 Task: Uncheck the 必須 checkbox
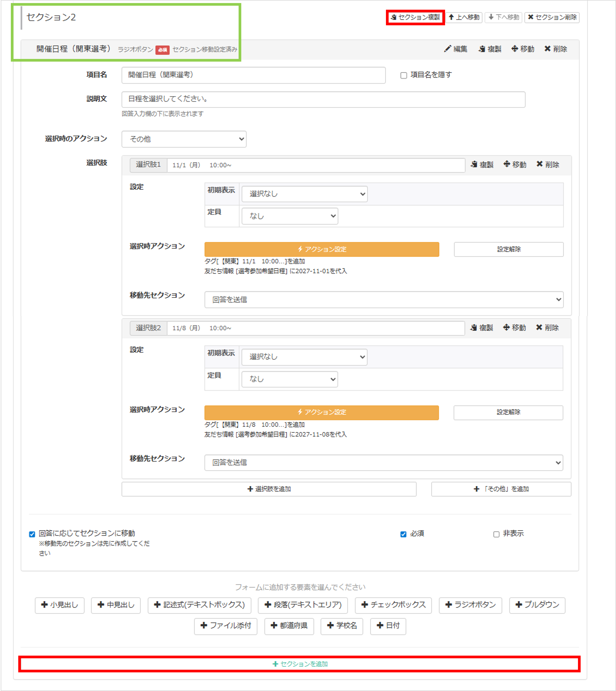click(x=403, y=534)
